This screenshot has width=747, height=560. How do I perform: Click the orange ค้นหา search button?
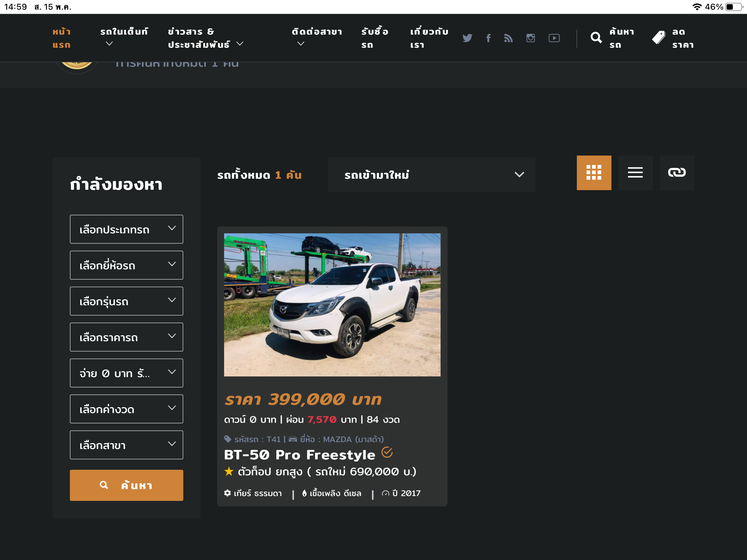point(126,485)
